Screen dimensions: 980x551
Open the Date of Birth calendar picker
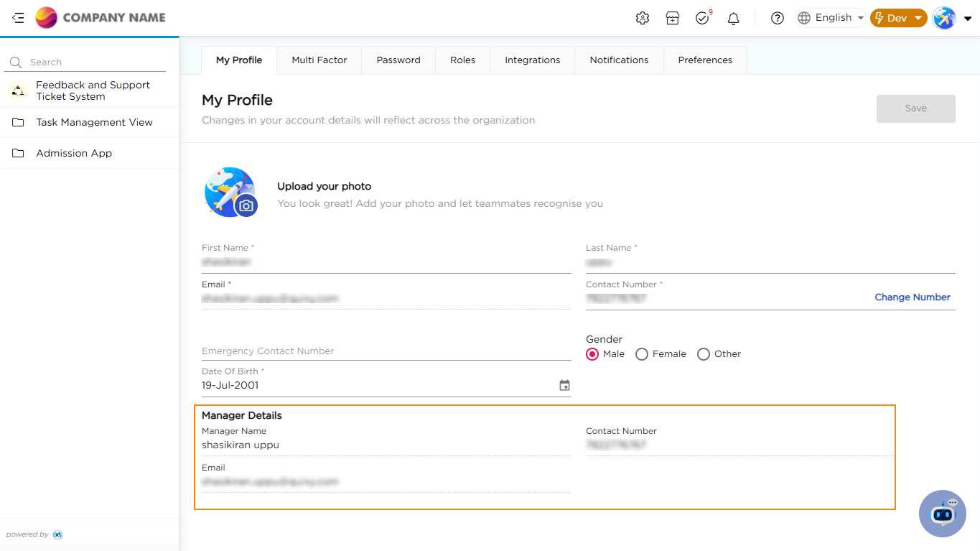pos(564,386)
